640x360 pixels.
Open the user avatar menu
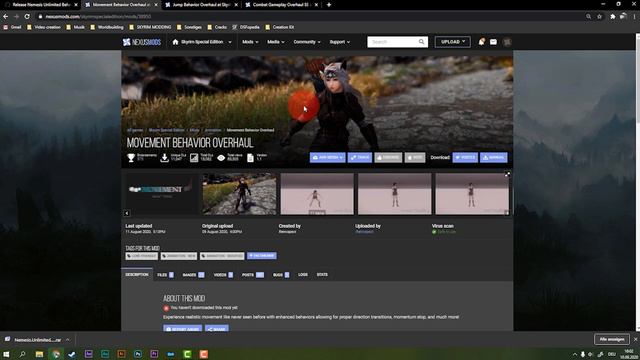click(507, 42)
